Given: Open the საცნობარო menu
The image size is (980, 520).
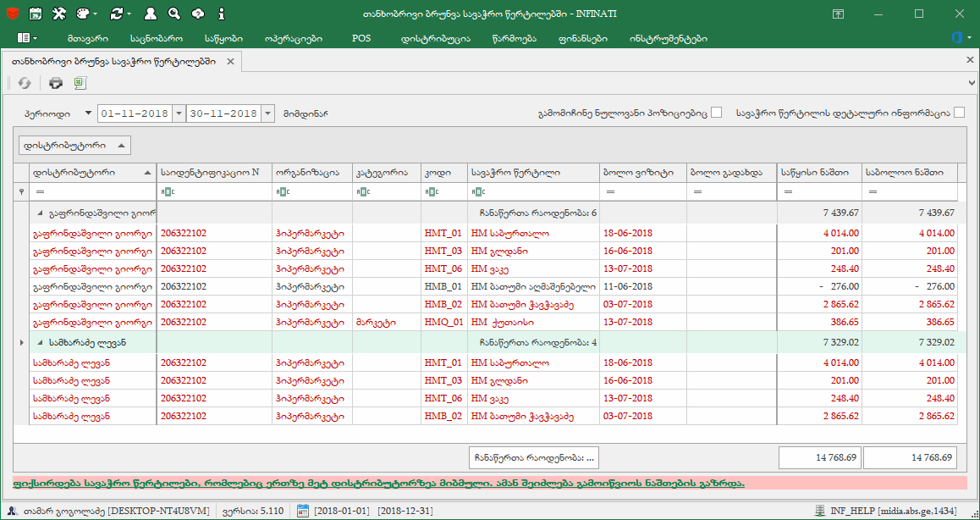Looking at the screenshot, I should (157, 38).
